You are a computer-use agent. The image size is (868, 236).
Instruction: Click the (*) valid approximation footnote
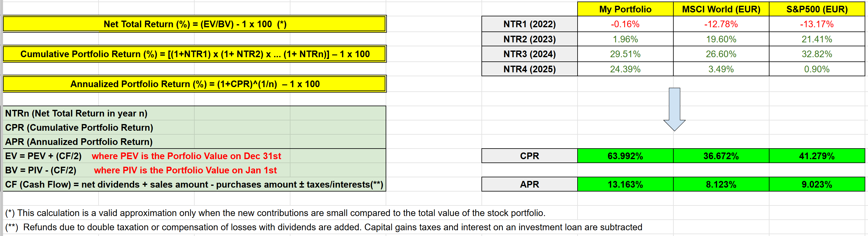point(275,213)
